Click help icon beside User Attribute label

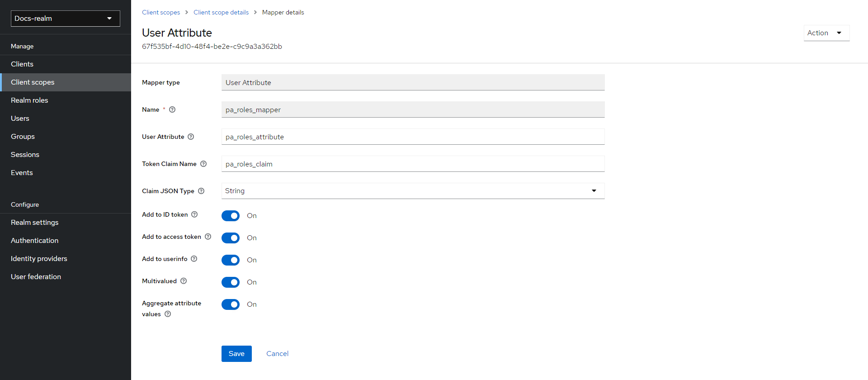coord(191,137)
